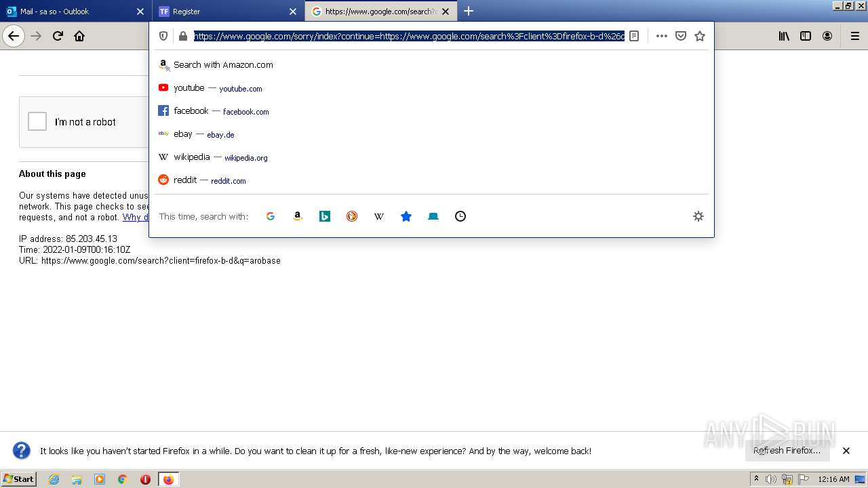Select the ebay.de suggestion

click(x=431, y=134)
